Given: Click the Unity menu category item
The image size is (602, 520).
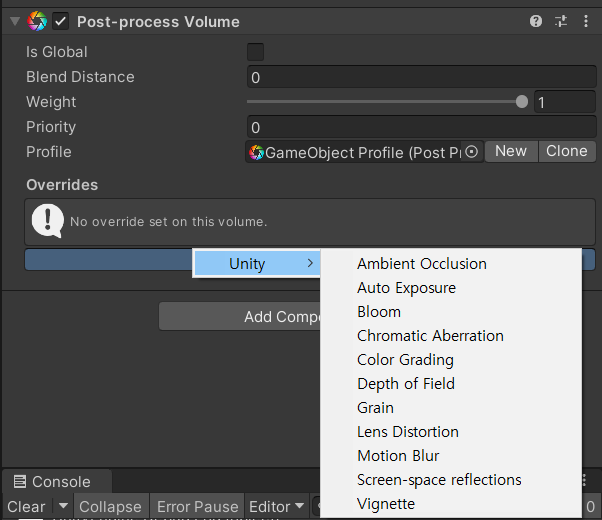Looking at the screenshot, I should (x=256, y=263).
